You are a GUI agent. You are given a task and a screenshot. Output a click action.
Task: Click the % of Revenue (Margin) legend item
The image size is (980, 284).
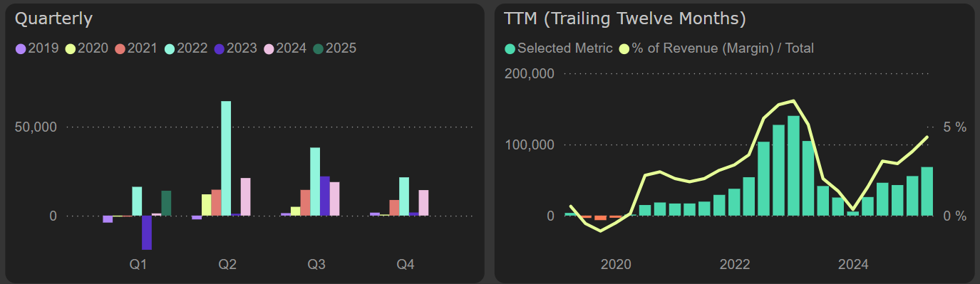[x=716, y=48]
